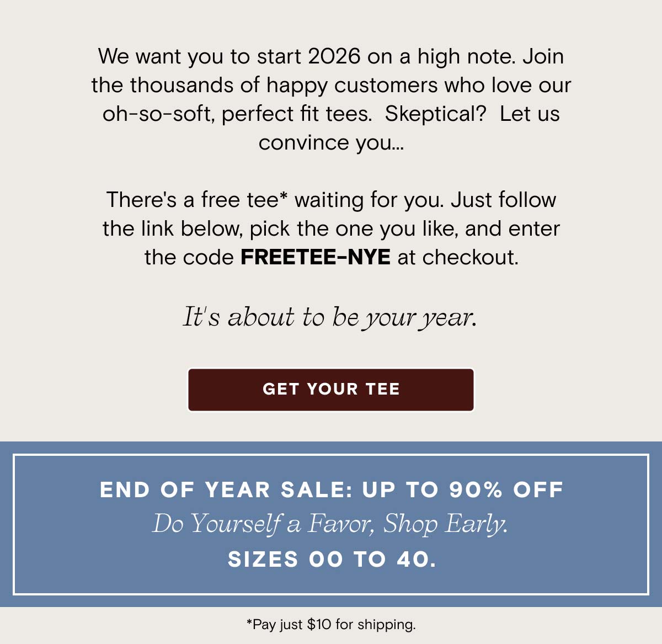Click the '*Pay just $10 for shipping' disclaimer
Viewport: 662px width, 644px height.
point(331,624)
